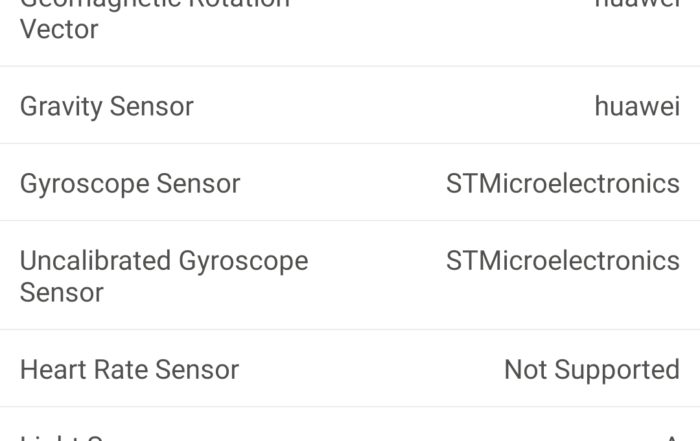Select the huawei value beside Gravity Sensor
This screenshot has width=700, height=441.
tap(637, 106)
